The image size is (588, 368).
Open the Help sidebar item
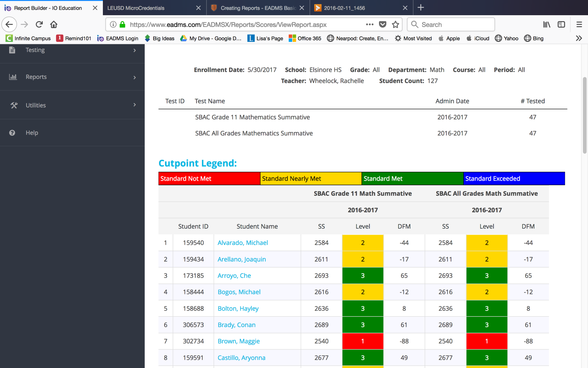pos(32,133)
